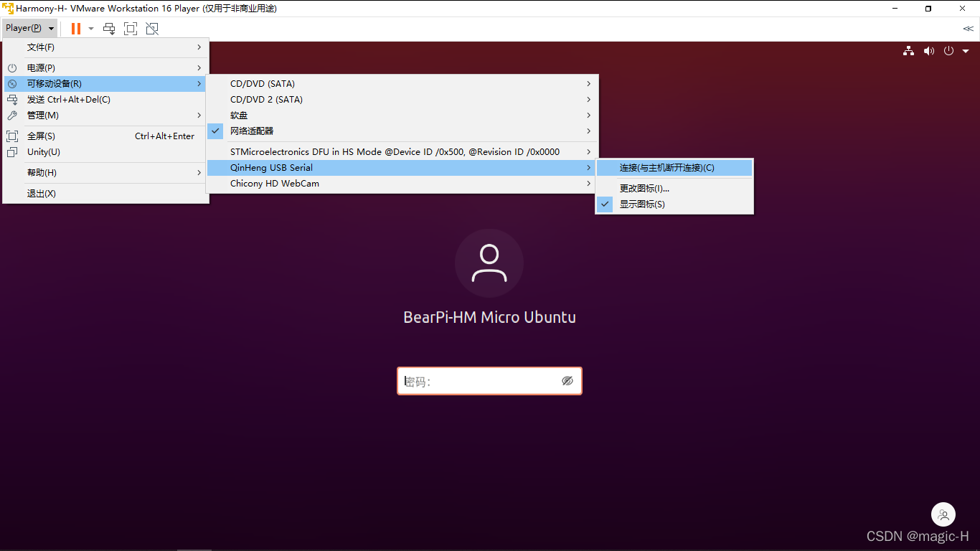Image resolution: width=980 pixels, height=551 pixels.
Task: Toggle the 网络适配器 checkmark
Action: [x=216, y=131]
